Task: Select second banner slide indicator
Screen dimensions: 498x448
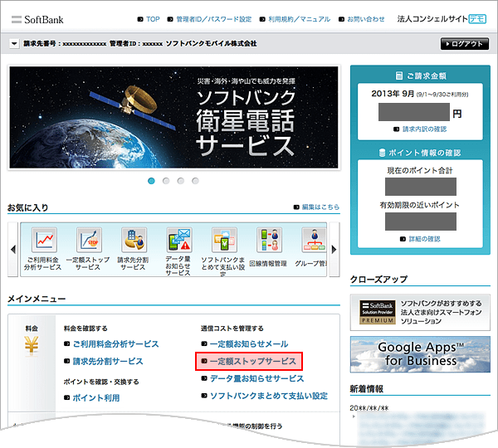Action: (x=166, y=181)
